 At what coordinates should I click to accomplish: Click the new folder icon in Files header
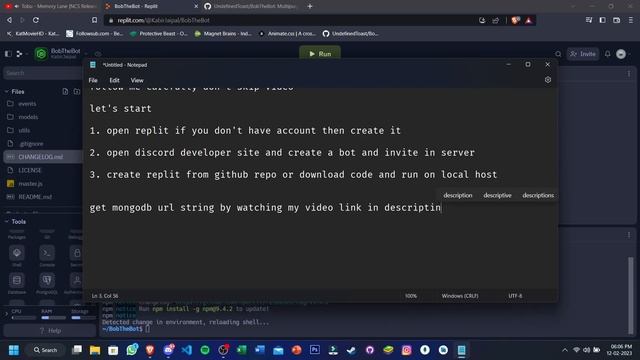tap(77, 91)
